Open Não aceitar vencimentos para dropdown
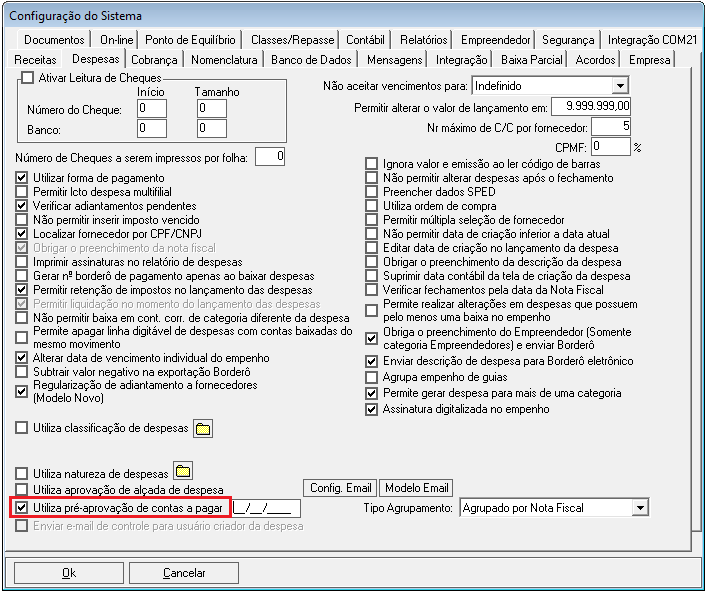Screen dimensions: 706x592 click(x=620, y=86)
